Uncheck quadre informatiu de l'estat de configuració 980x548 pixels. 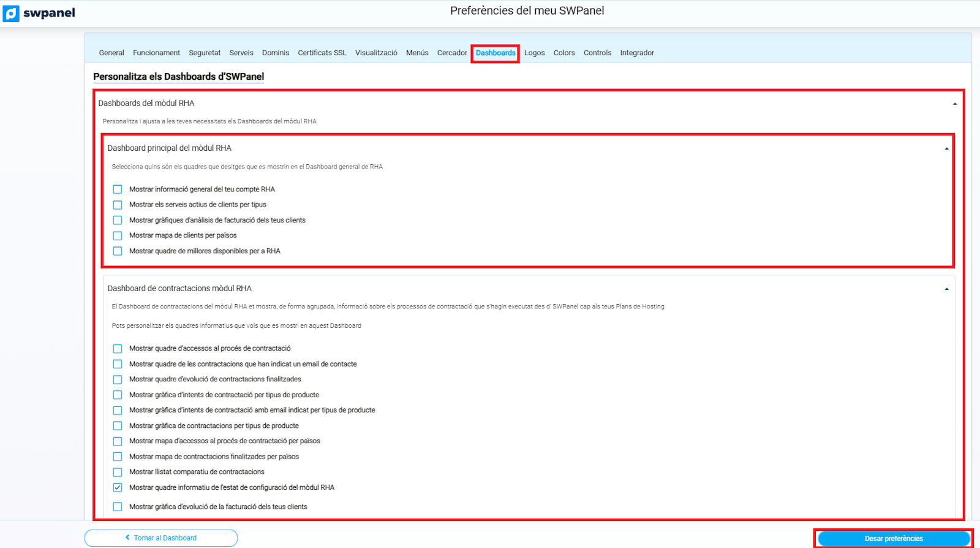(118, 487)
